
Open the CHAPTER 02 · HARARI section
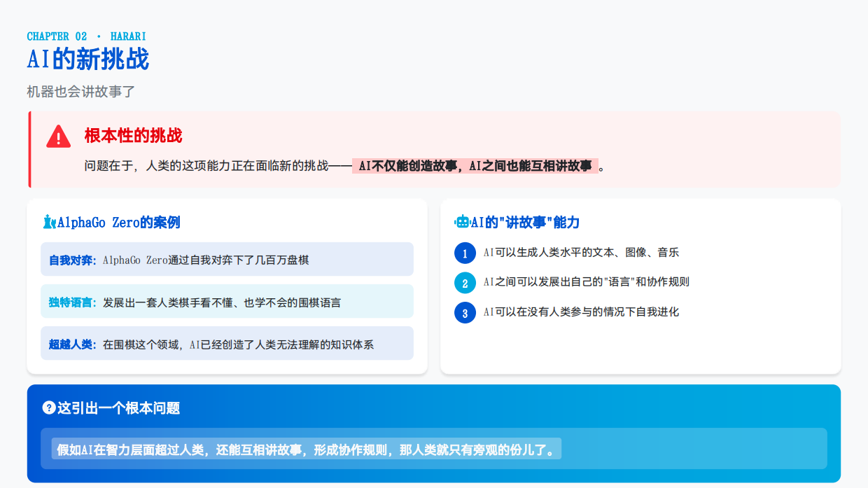pyautogui.click(x=86, y=36)
